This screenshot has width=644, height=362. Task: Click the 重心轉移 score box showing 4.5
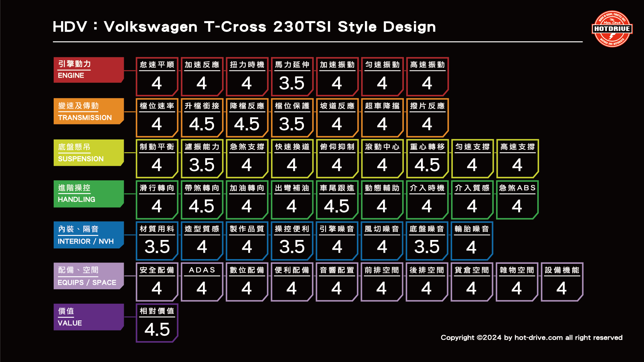(427, 159)
